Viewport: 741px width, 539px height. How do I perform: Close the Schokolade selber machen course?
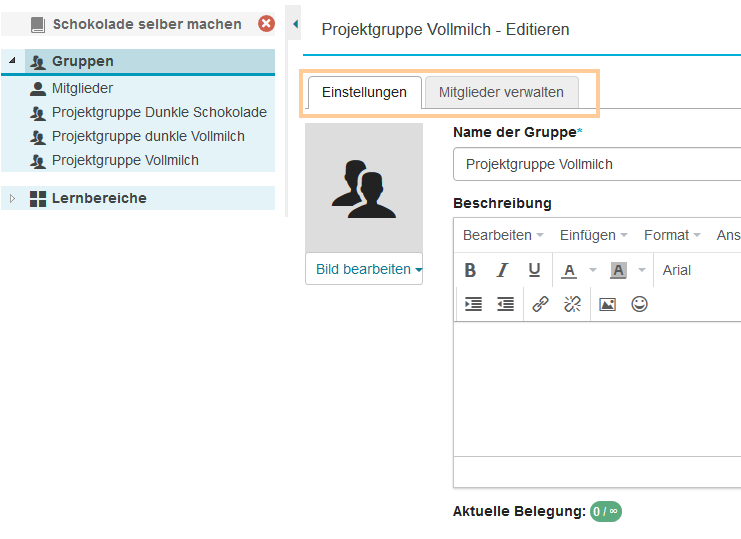pyautogui.click(x=266, y=24)
